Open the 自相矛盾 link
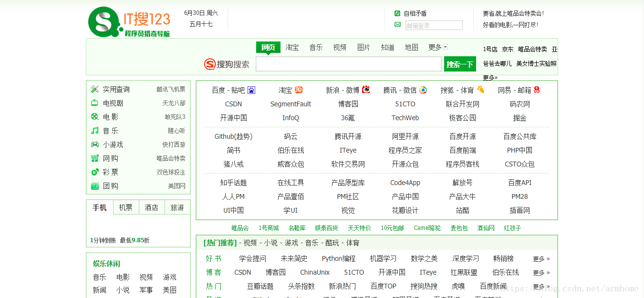644x298 pixels. [x=415, y=13]
